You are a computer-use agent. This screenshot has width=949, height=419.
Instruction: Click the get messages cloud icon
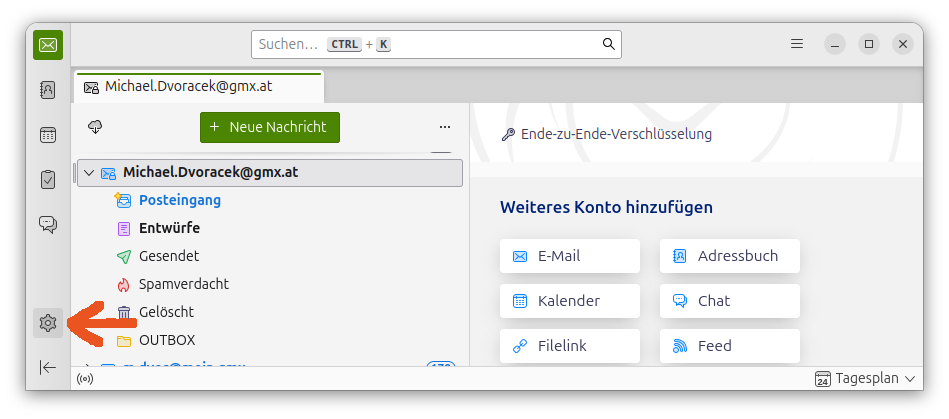(96, 127)
